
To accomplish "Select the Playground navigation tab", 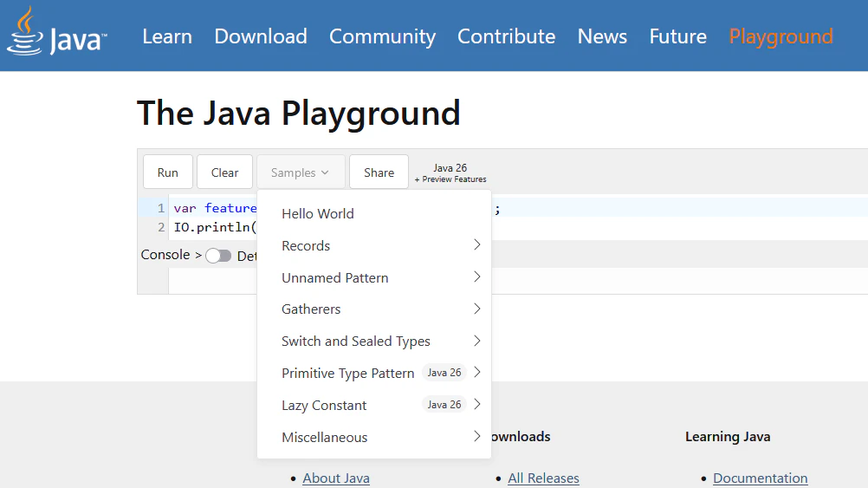I will coord(781,36).
